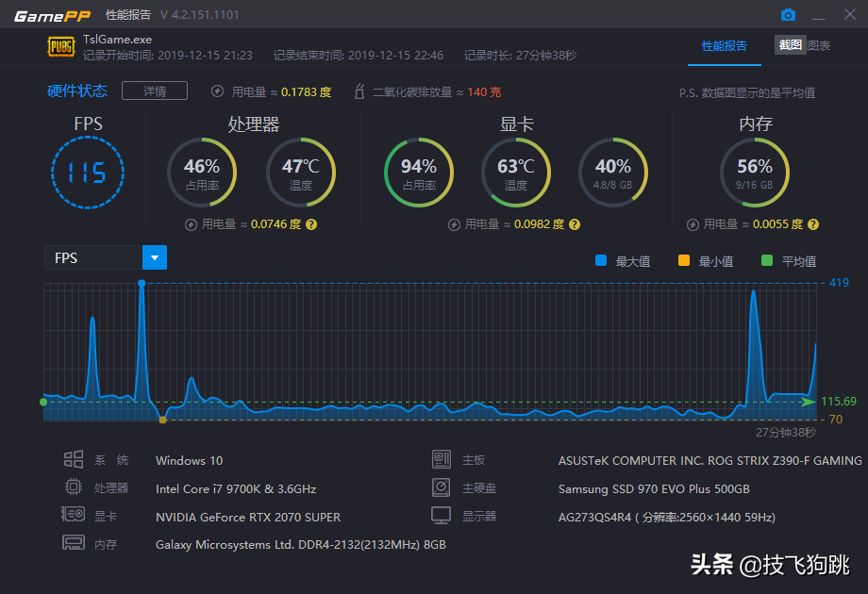
Task: Click the 主板 motherboard icon near ASUSTeK entry
Action: [x=442, y=460]
